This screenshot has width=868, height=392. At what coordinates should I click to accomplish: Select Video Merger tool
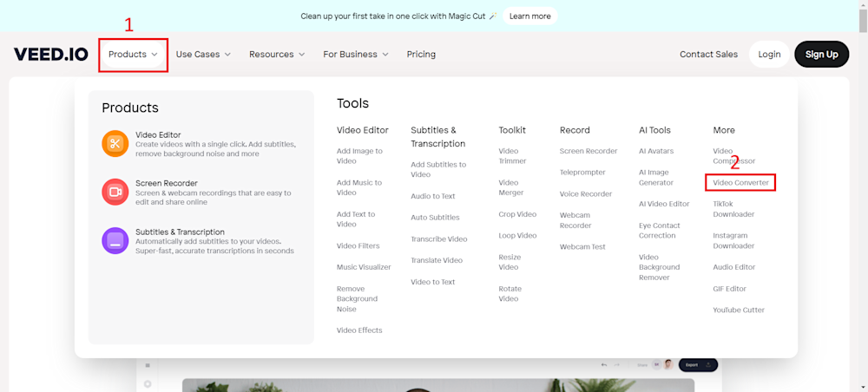[x=510, y=187]
